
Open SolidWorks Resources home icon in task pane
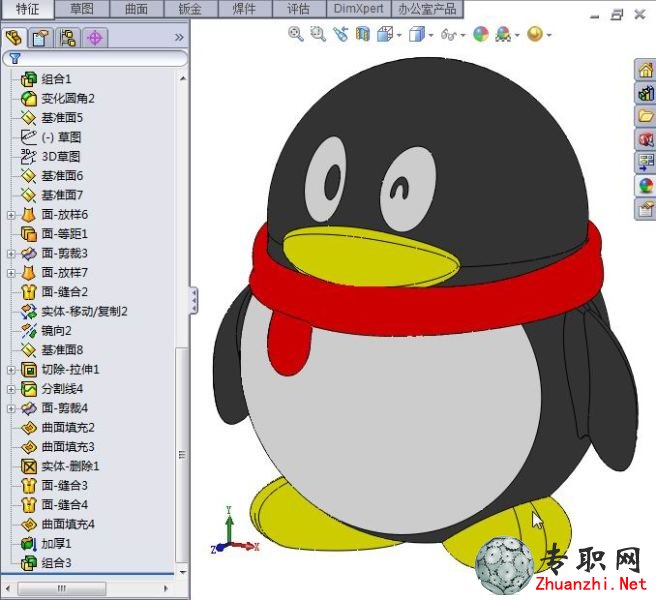point(646,69)
